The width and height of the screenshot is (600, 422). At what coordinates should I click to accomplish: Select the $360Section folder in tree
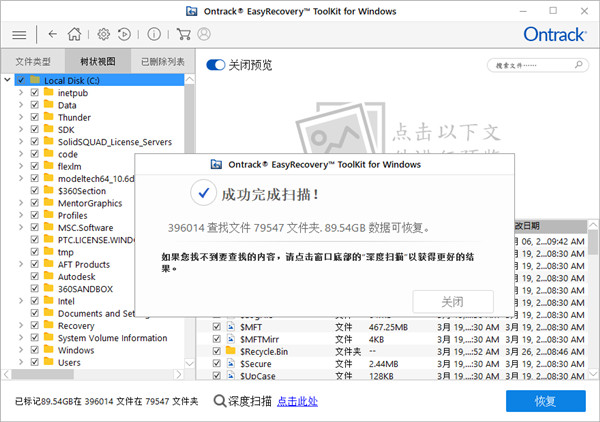tap(82, 191)
